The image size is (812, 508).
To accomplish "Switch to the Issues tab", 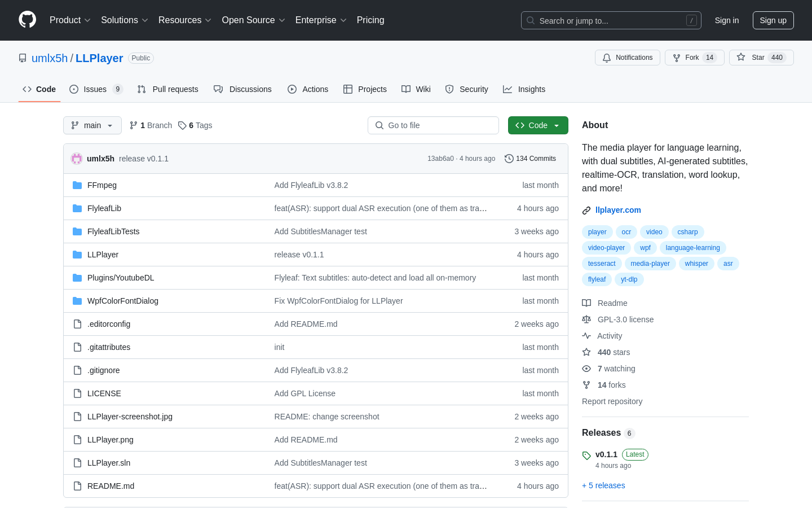I will tap(96, 89).
